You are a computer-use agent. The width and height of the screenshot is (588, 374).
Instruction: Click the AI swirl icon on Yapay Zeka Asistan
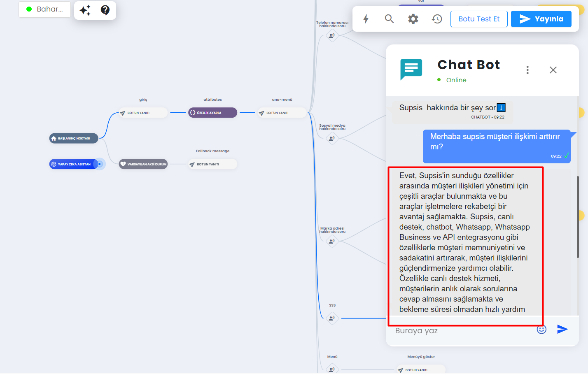54,164
